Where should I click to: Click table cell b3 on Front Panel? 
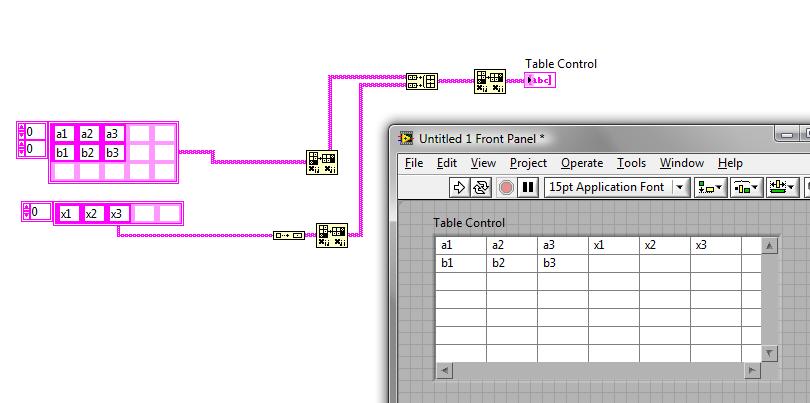(563, 264)
